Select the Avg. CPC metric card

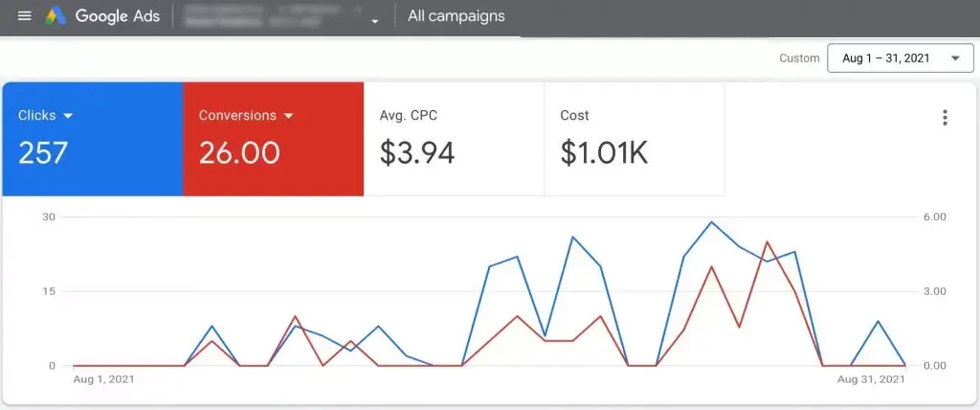(x=454, y=139)
